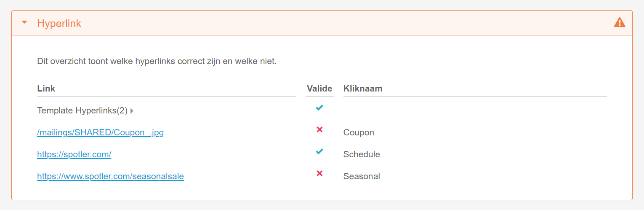The image size is (644, 210).
Task: Click the red X beside Seasonal
Action: [319, 173]
